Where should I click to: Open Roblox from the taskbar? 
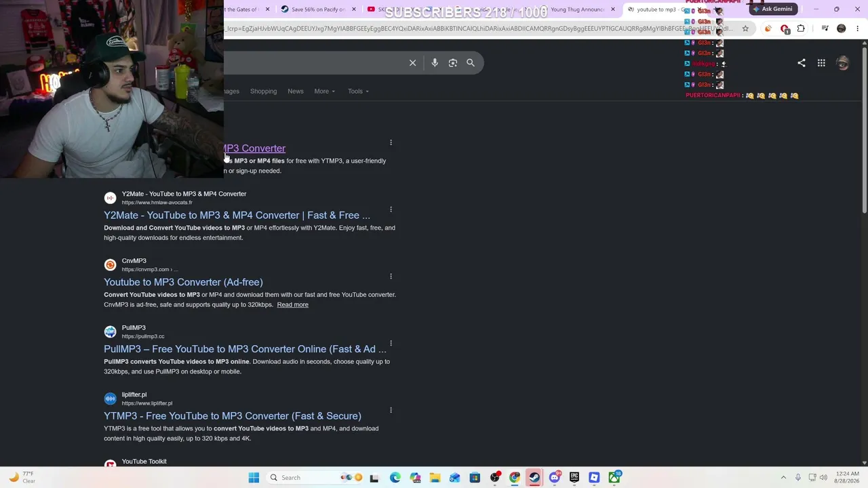(594, 478)
